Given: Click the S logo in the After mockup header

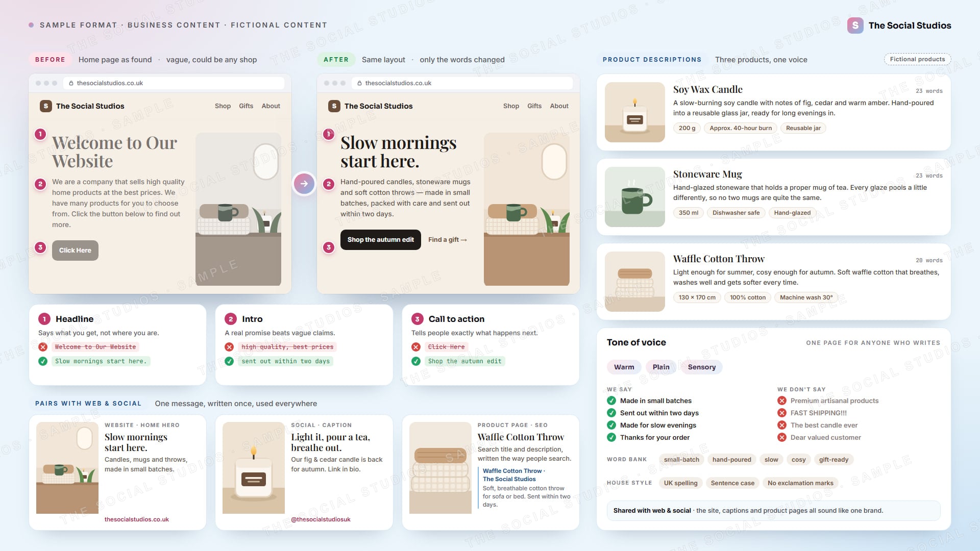Looking at the screenshot, I should click(x=334, y=106).
